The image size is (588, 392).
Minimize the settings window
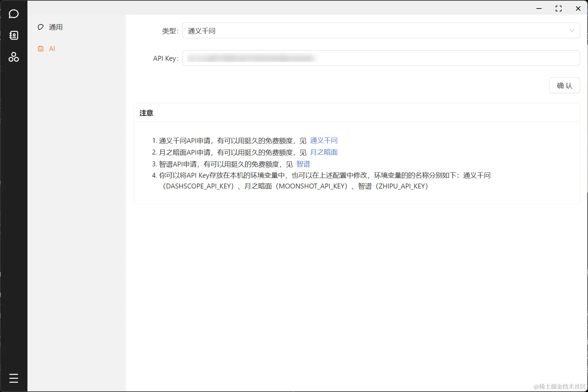point(539,8)
